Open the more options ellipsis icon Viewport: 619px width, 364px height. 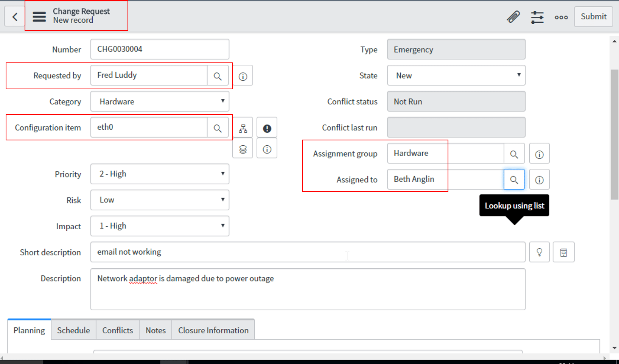tap(561, 17)
